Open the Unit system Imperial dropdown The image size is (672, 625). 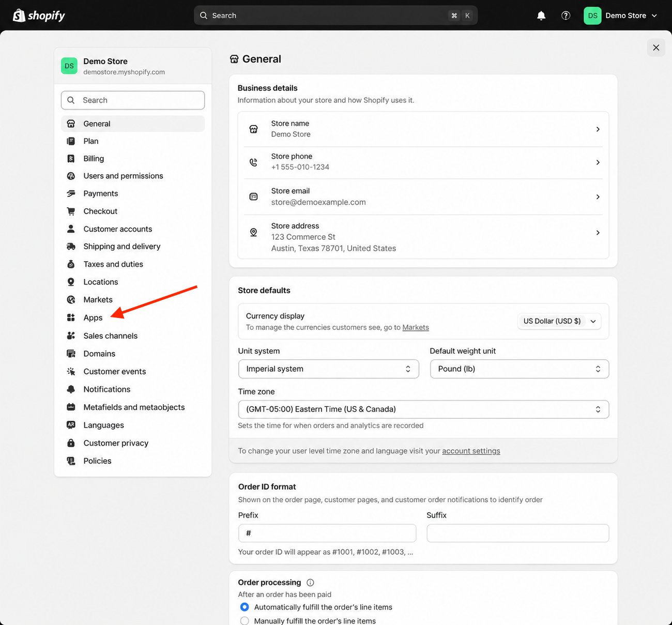pos(328,369)
